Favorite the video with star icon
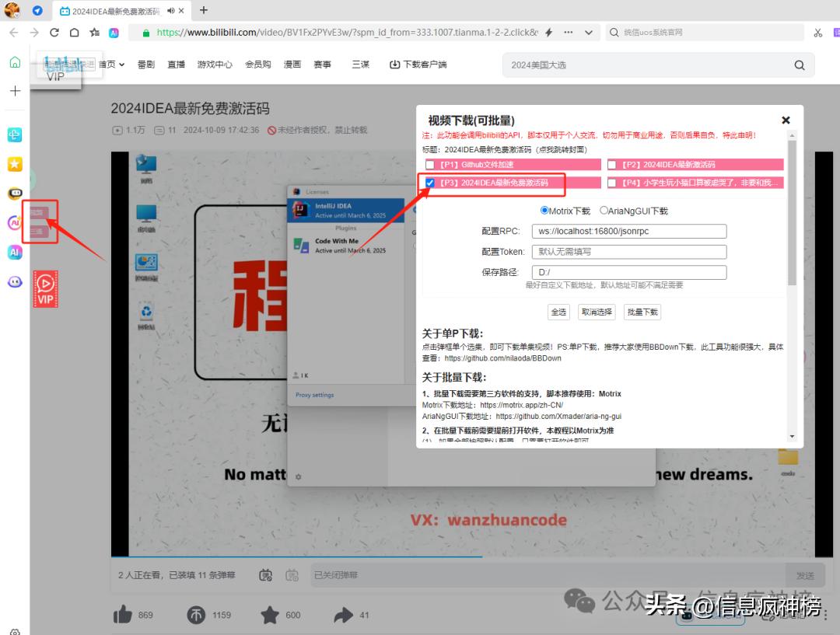 point(270,615)
